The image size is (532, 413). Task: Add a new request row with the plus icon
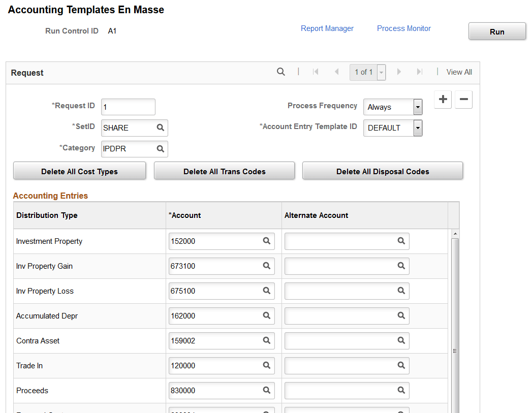tap(443, 100)
